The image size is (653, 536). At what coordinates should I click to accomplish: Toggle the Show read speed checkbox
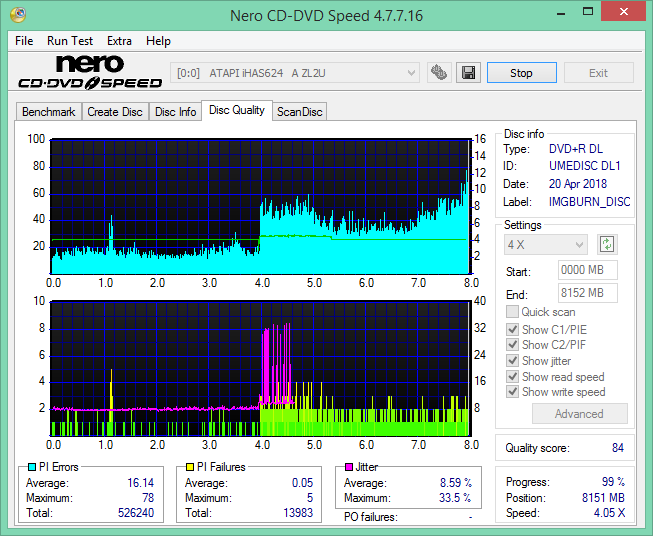512,376
